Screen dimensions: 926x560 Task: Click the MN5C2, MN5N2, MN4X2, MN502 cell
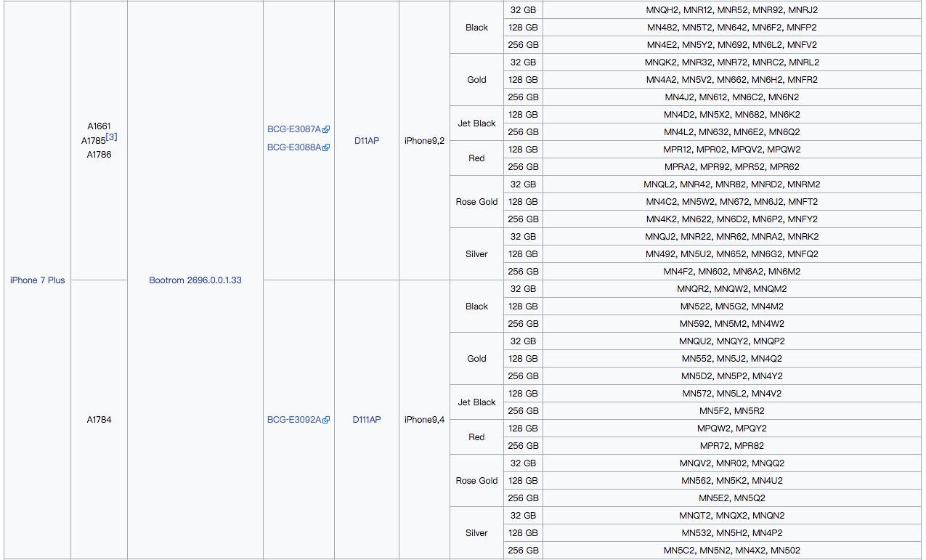pos(731,551)
